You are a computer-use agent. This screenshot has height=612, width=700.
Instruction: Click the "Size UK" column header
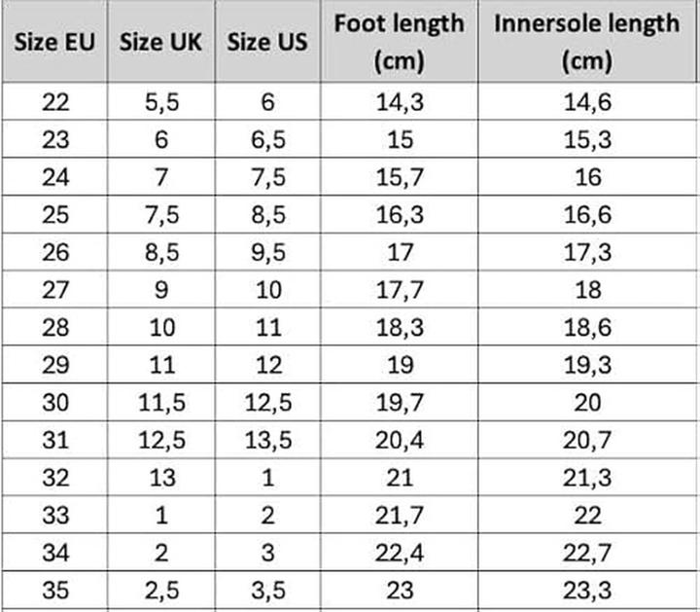(161, 44)
